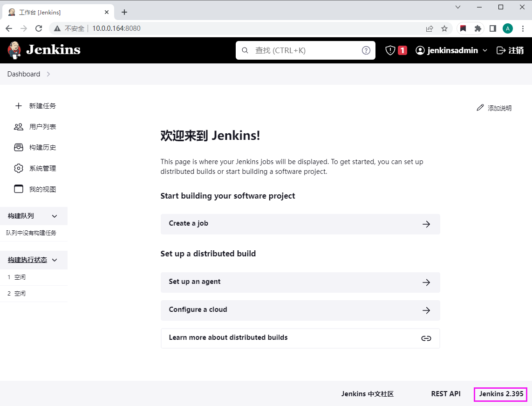Screen dimensions: 532x406
Task: Open the Chrome three-dot menu
Action: (523, 28)
